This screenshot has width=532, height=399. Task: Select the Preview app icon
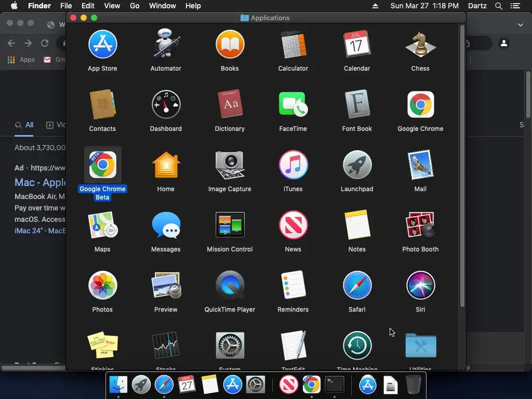point(166,285)
